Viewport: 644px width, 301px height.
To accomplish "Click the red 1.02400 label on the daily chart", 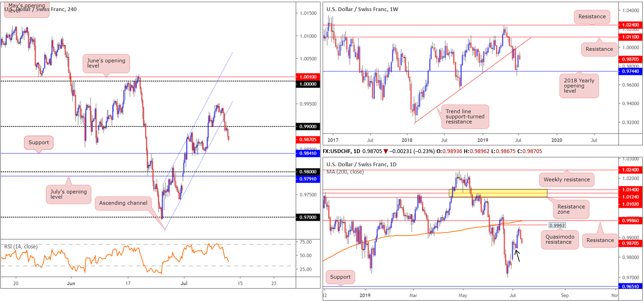I will point(631,170).
